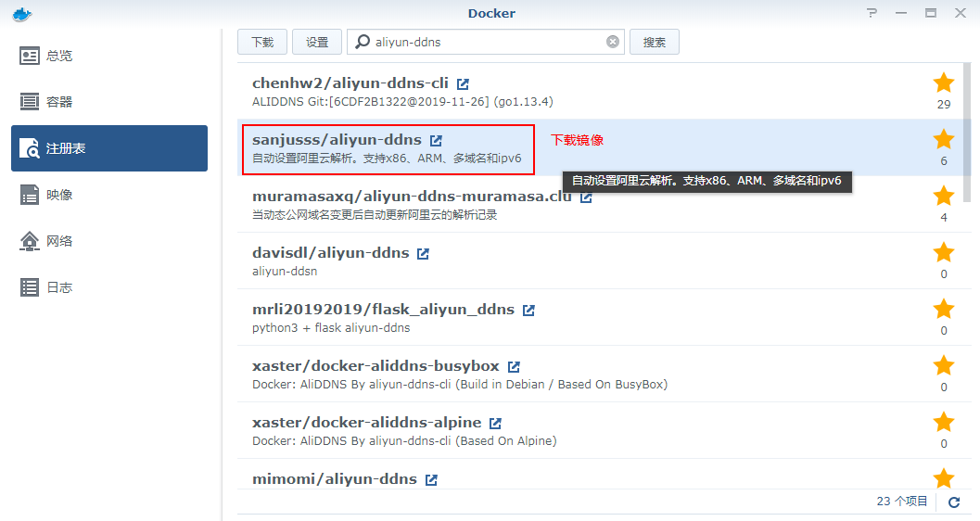Click the 搜索 search button
This screenshot has width=980, height=521.
click(x=655, y=42)
